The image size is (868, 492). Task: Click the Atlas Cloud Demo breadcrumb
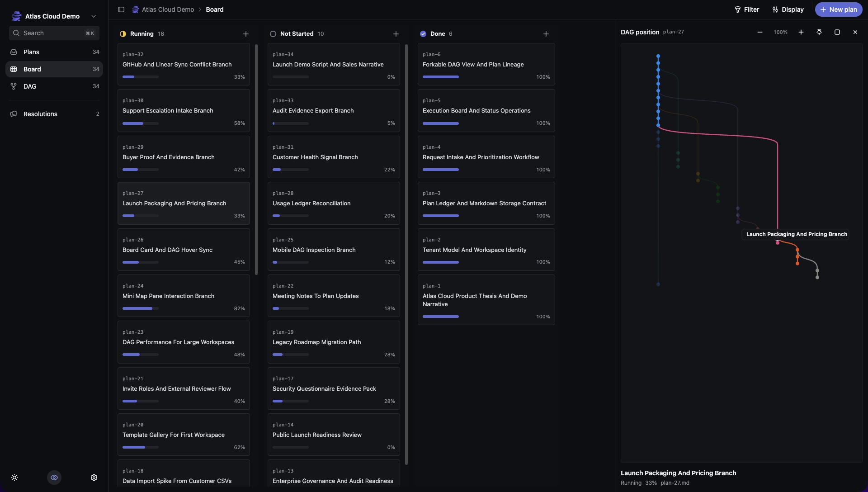168,9
